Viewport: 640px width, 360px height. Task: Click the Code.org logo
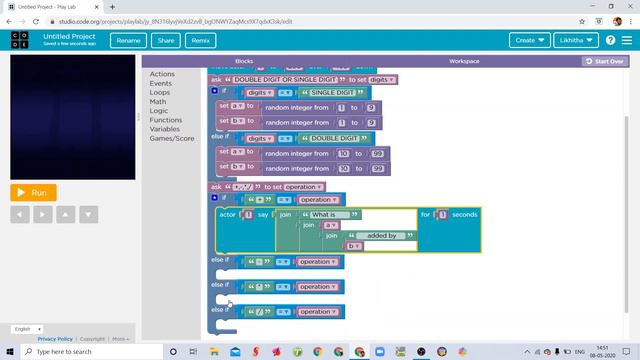pos(20,40)
